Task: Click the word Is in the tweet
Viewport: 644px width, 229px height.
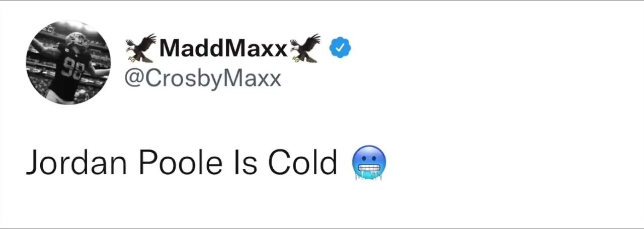Action: point(245,163)
